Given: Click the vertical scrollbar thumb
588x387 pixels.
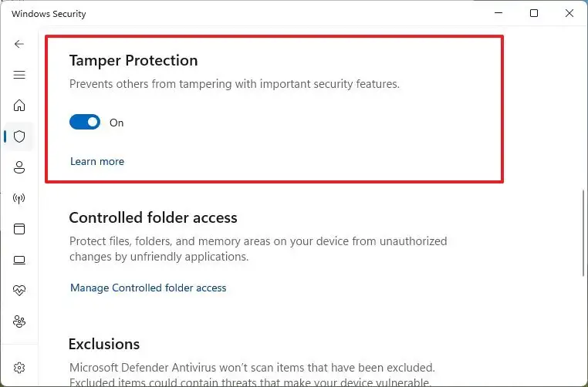Looking at the screenshot, I should (583, 231).
